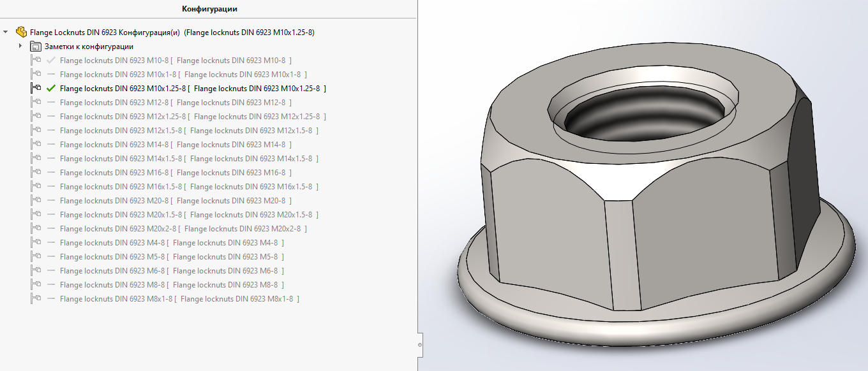The width and height of the screenshot is (868, 371).
Task: Click the Заметки к конфигурации folder icon
Action: (36, 47)
